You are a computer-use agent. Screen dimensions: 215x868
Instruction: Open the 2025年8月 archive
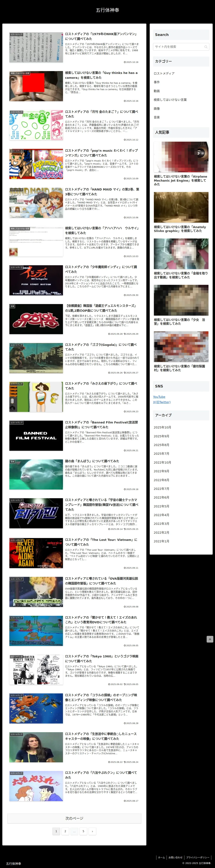161,445
